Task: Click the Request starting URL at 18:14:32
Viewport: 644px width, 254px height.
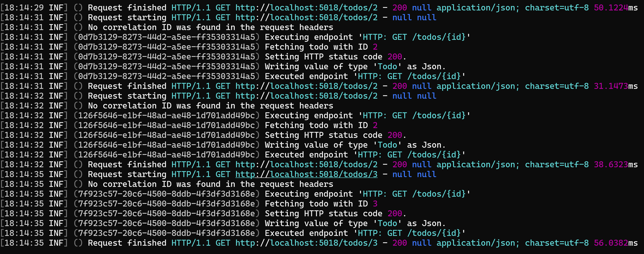Action: point(306,96)
